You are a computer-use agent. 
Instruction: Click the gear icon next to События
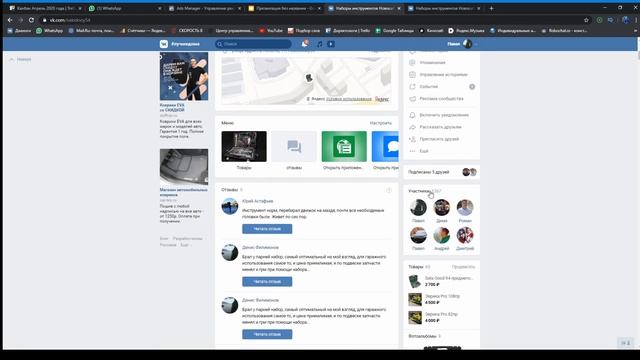(472, 87)
